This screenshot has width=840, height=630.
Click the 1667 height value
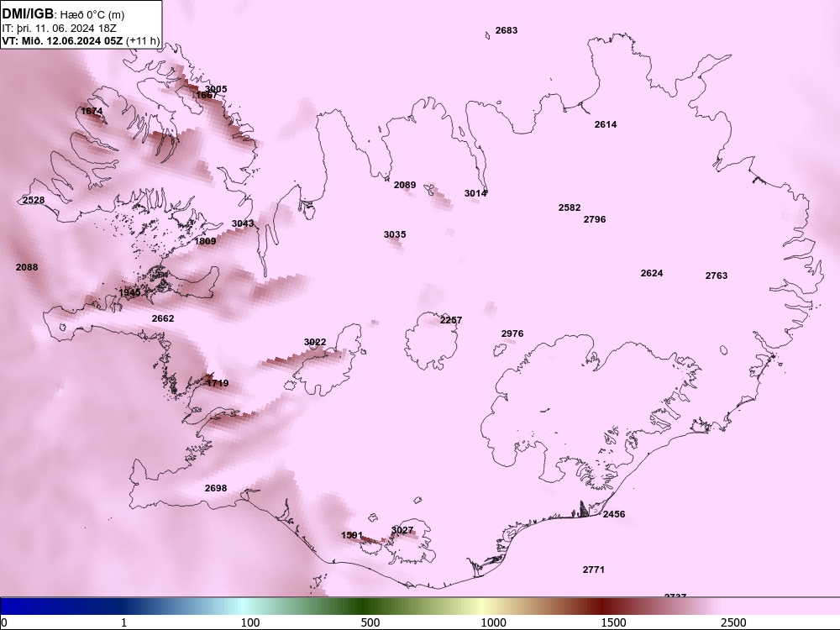[x=207, y=96]
